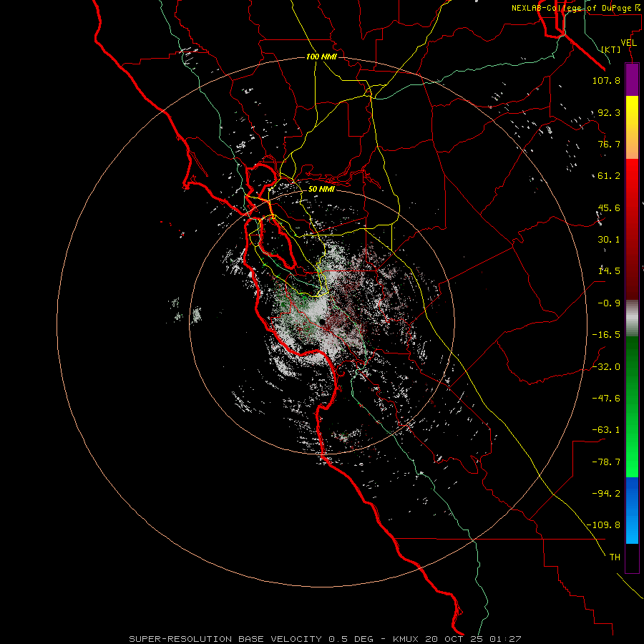Click the TH threshold label
Image resolution: width=644 pixels, height=644 pixels.
[615, 557]
